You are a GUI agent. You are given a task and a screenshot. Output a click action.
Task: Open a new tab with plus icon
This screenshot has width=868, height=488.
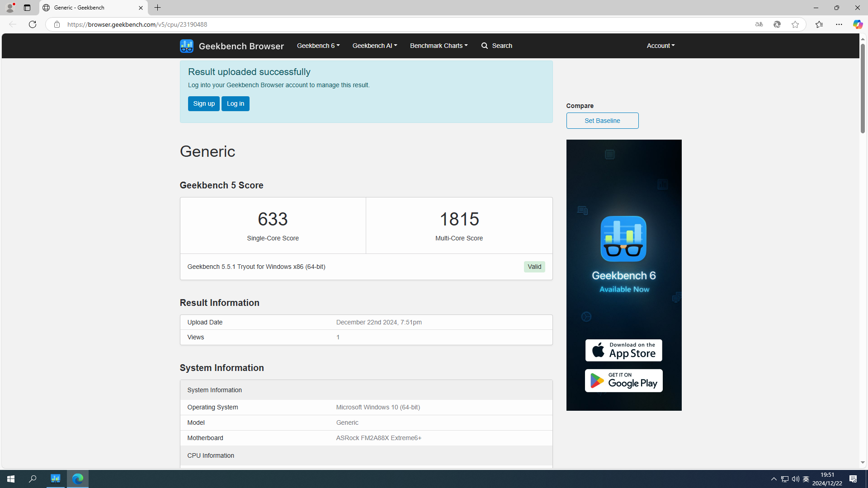coord(158,8)
